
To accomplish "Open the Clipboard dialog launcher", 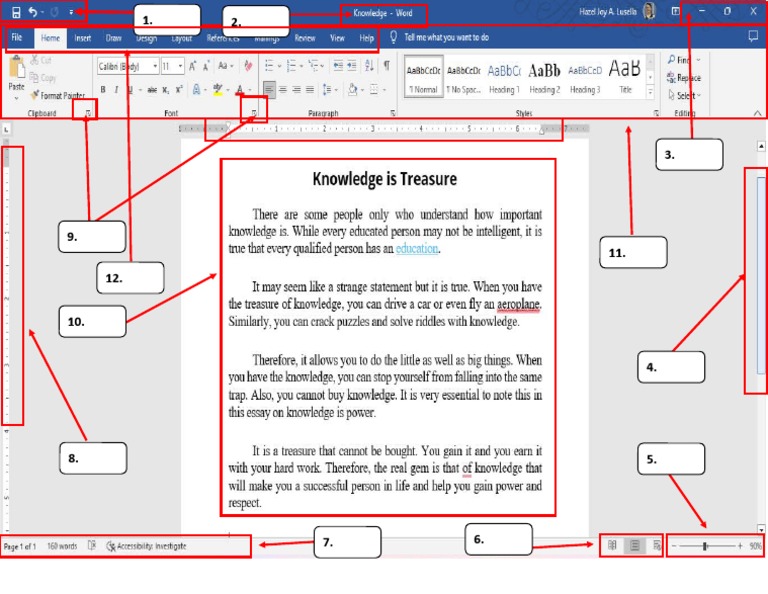I will tap(88, 113).
